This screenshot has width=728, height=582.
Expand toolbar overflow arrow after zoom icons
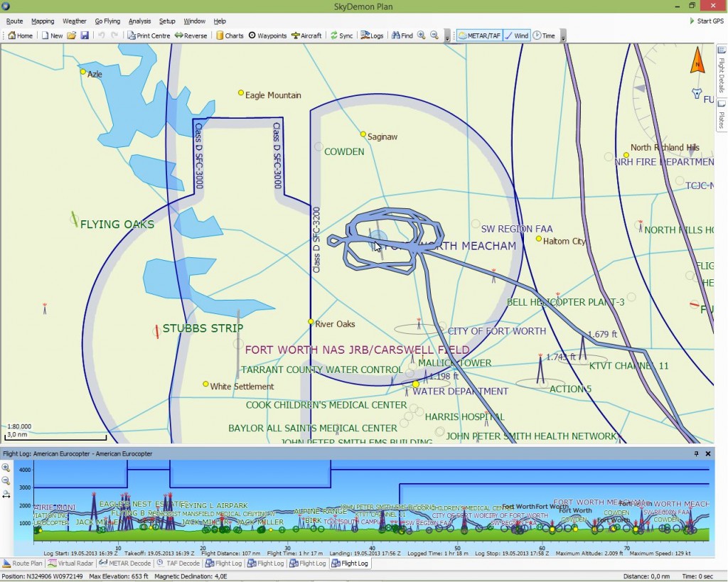(x=446, y=37)
